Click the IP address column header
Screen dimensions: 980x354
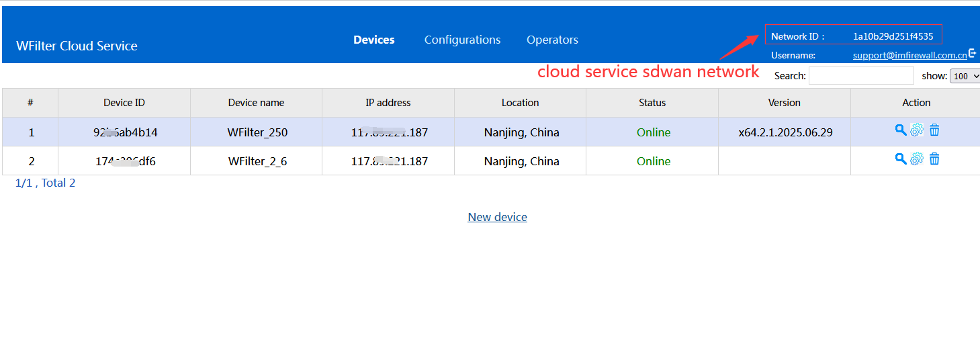pyautogui.click(x=388, y=103)
